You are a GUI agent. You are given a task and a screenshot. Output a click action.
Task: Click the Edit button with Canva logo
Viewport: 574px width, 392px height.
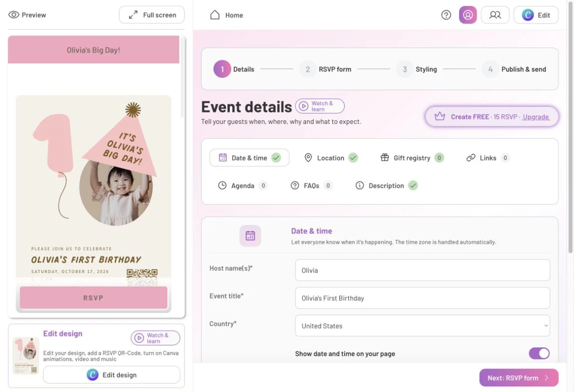[x=536, y=15]
